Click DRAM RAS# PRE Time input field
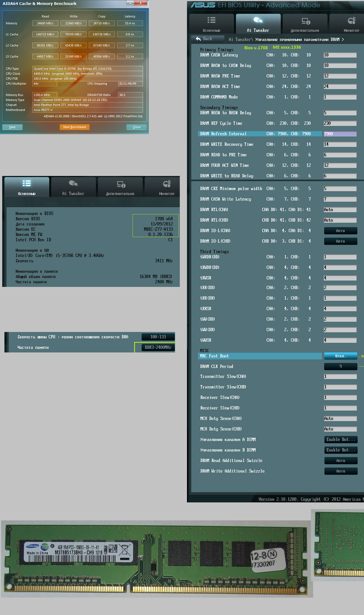Screen dimensions: 364x615 (340, 76)
